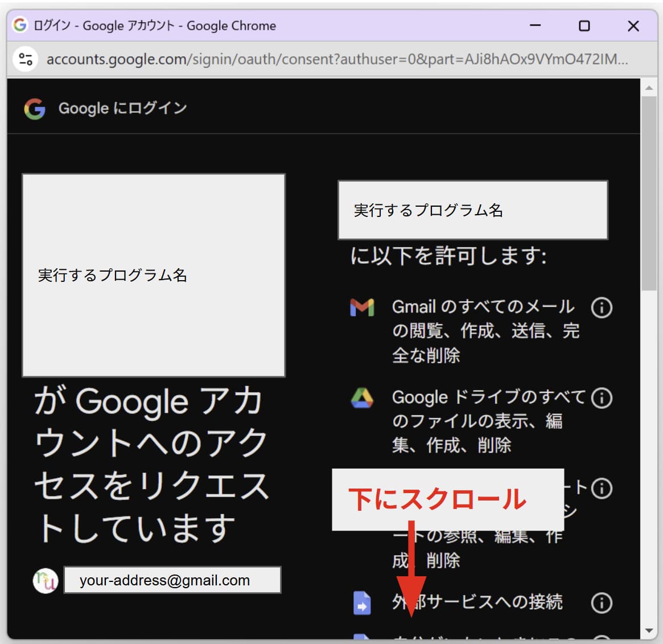Click the accounts.google.com address bar URL

click(x=337, y=59)
